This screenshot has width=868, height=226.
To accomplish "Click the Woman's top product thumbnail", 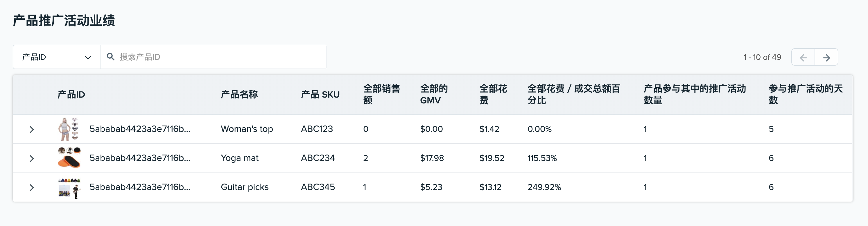I will point(70,129).
